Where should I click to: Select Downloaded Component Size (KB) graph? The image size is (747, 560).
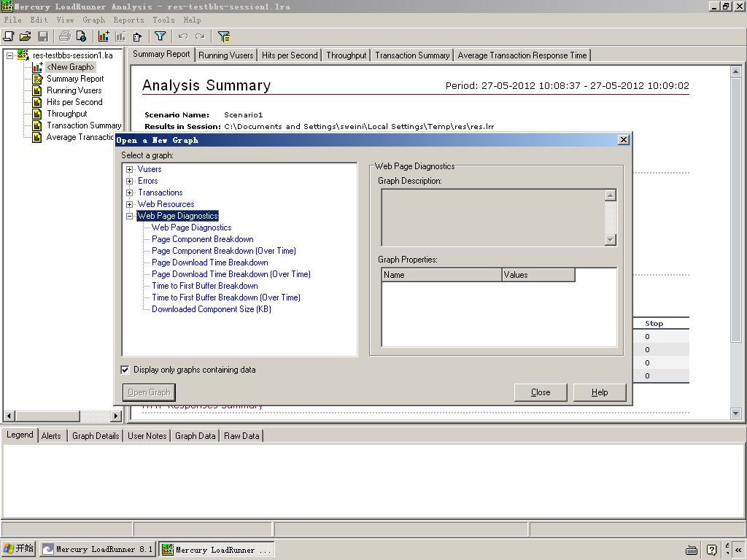point(211,309)
